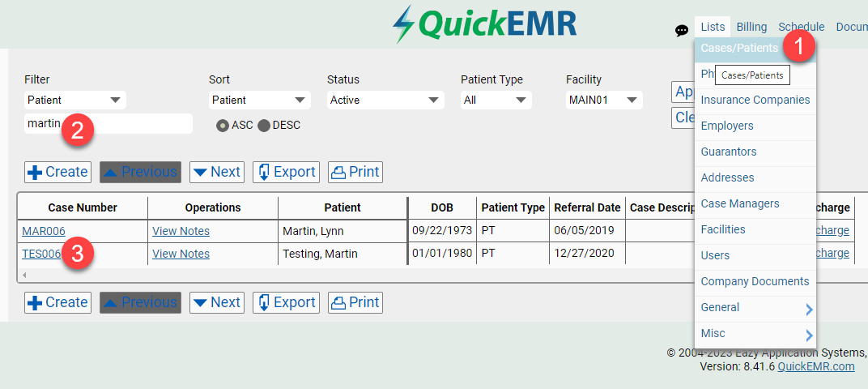Image resolution: width=868 pixels, height=389 pixels.
Task: Open the chat message bubble icon
Action: click(682, 31)
